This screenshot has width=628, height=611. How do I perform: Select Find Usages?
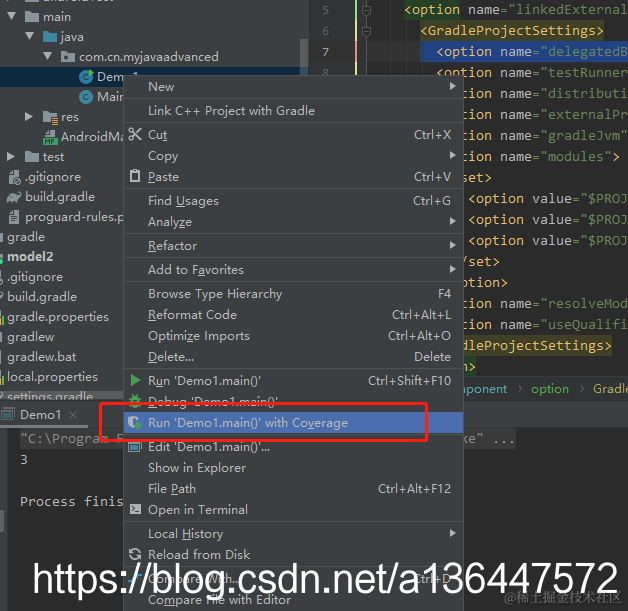point(293,201)
